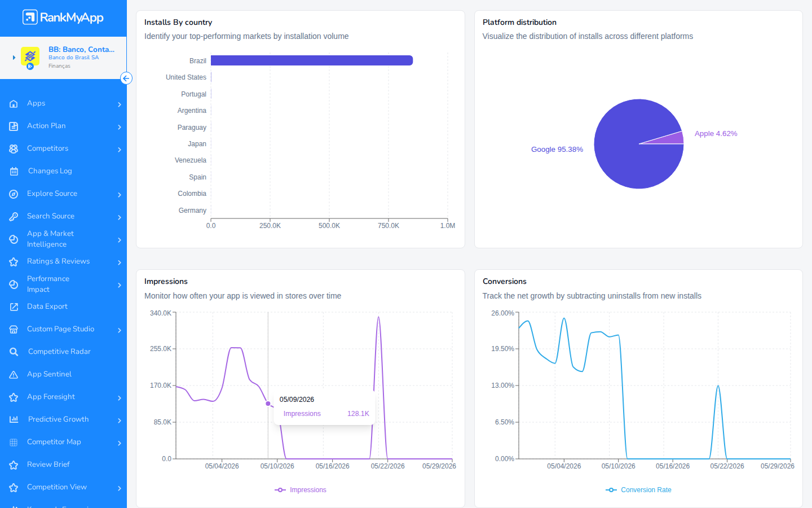Click the Search Source key icon
Viewport: 812px width, 508px height.
click(x=14, y=217)
